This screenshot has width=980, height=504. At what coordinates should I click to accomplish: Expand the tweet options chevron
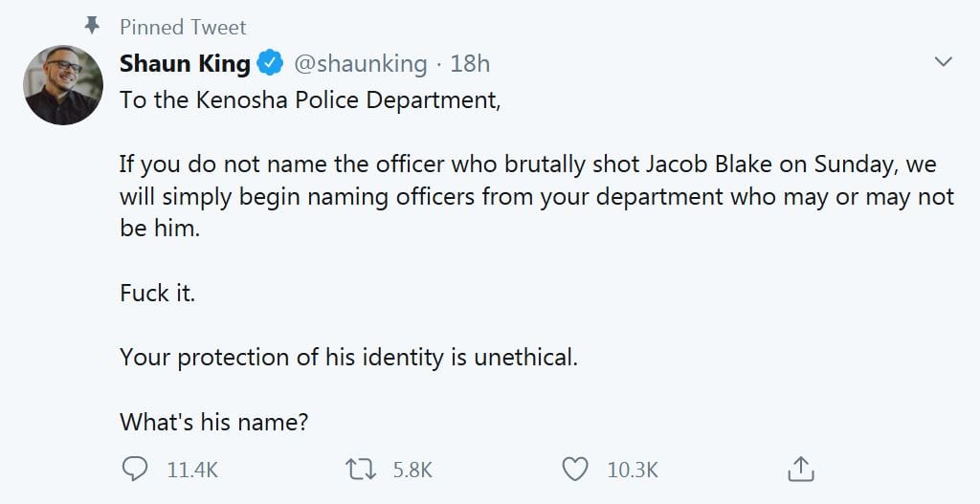tap(943, 62)
